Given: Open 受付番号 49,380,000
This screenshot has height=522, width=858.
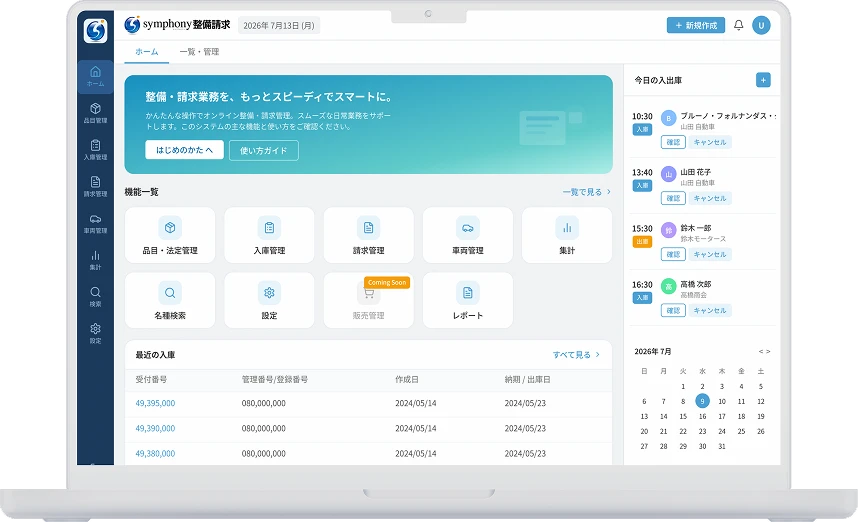Looking at the screenshot, I should pyautogui.click(x=155, y=454).
